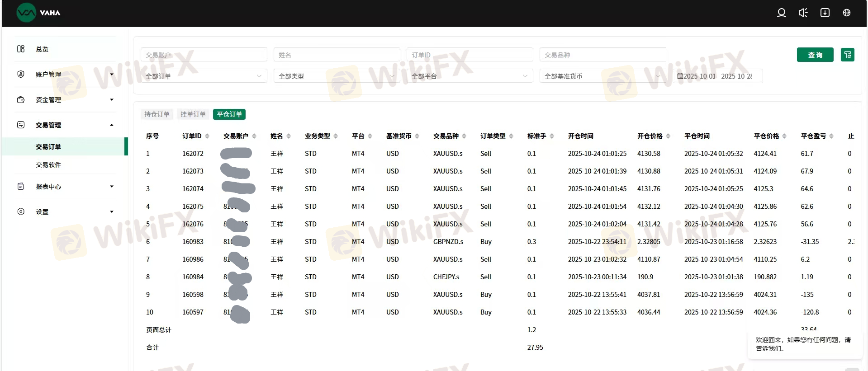
Task: Open the 全部订单 dropdown
Action: (204, 76)
